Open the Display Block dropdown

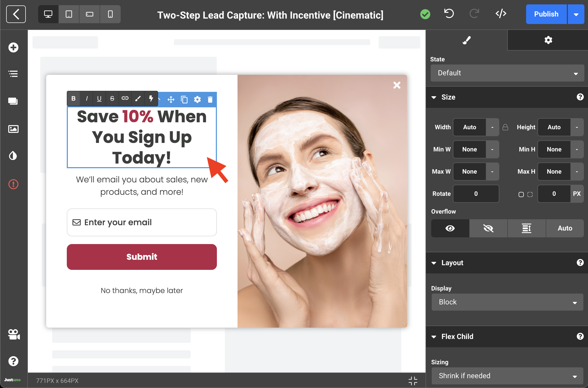[x=507, y=302]
